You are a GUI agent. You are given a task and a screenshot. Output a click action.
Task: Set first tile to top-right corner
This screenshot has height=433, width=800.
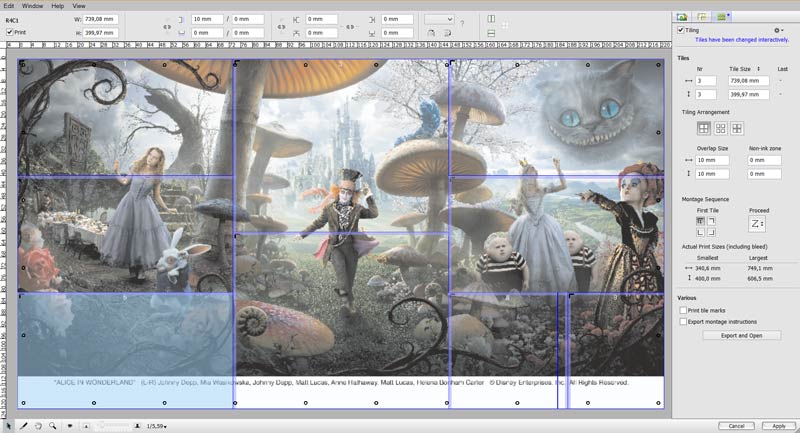click(x=711, y=221)
